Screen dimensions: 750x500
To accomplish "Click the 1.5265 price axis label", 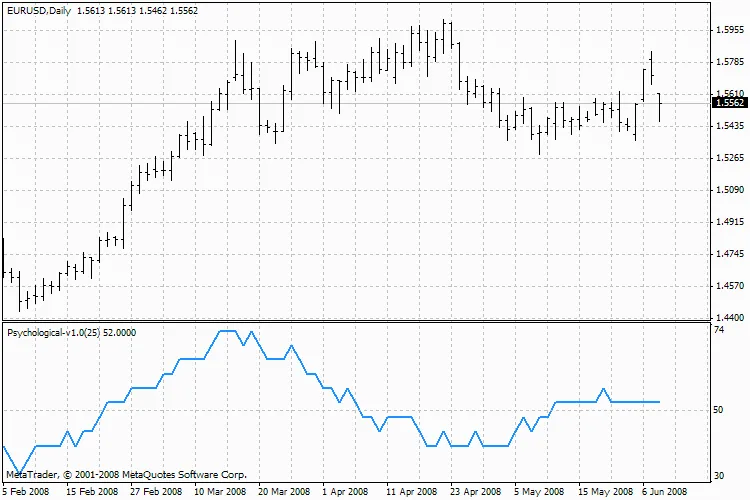I will tap(729, 158).
